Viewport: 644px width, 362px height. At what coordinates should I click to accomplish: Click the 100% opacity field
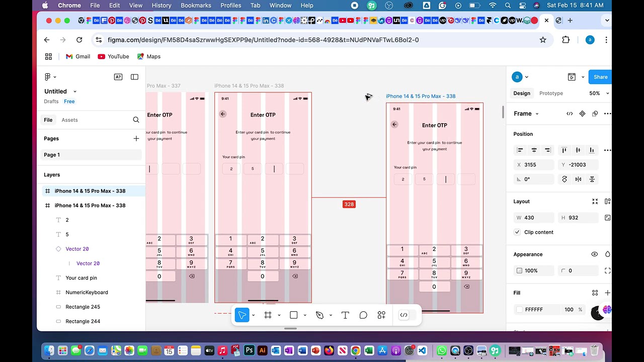tap(533, 270)
